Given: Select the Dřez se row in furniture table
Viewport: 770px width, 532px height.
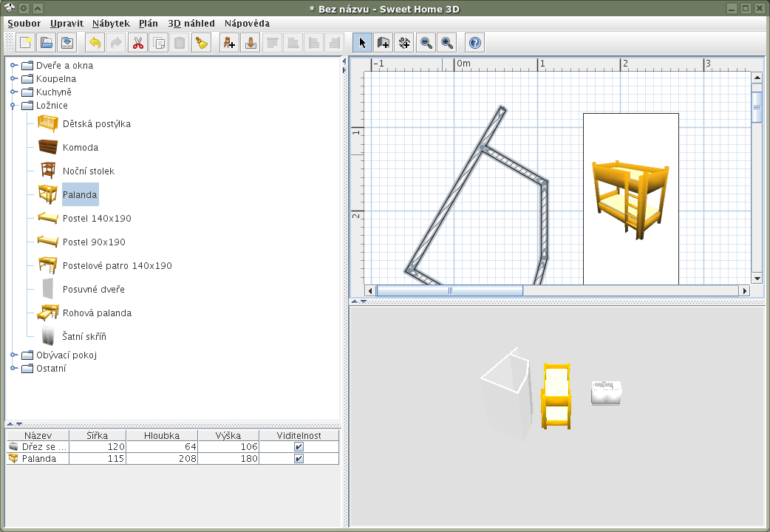Looking at the screenshot, I should (173, 446).
